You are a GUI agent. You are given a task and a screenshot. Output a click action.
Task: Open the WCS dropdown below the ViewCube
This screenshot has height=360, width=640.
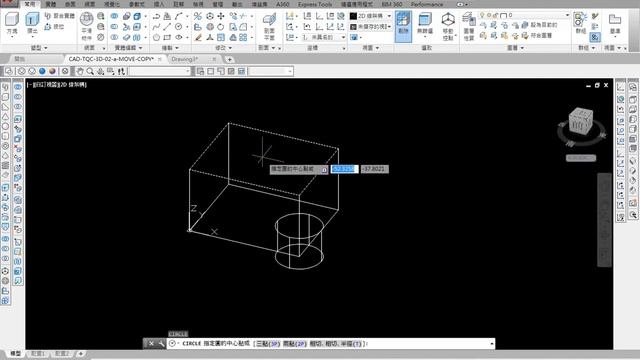click(581, 158)
